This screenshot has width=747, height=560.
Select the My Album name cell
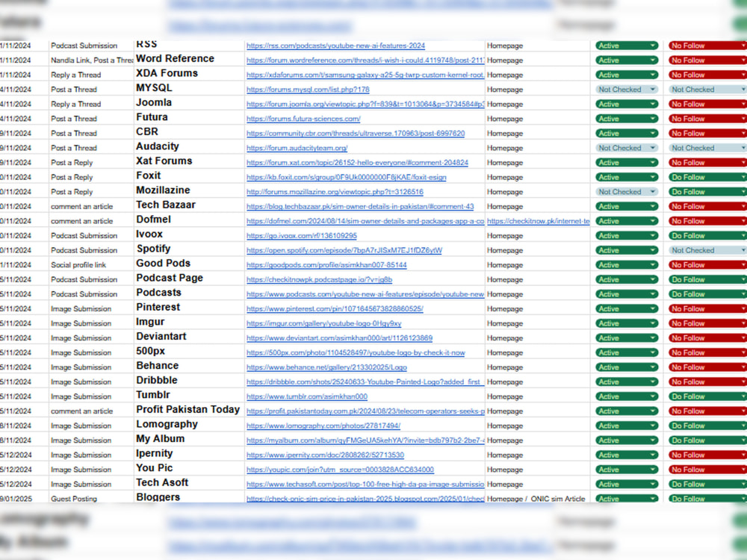tap(189, 439)
